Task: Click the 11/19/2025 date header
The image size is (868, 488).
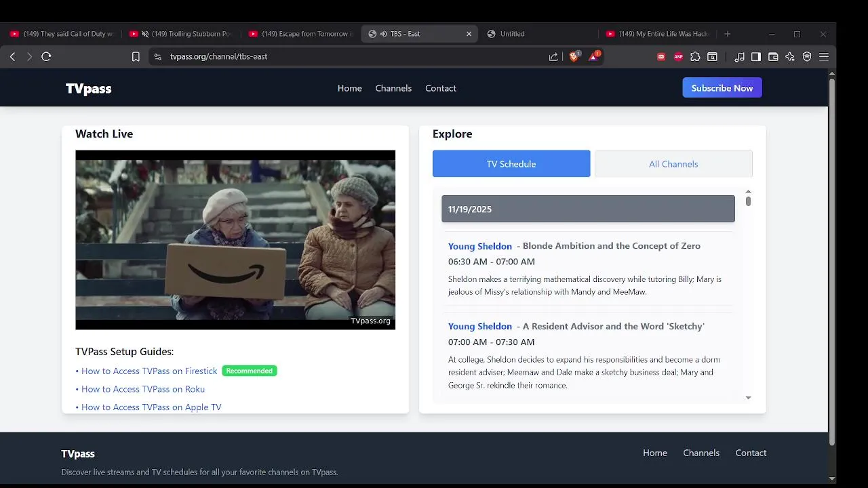Action: (x=588, y=209)
